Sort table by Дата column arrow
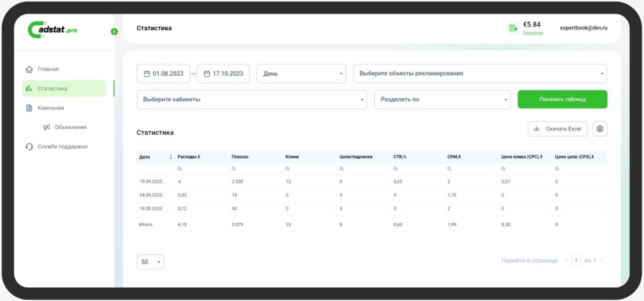This screenshot has width=644, height=301. point(170,157)
